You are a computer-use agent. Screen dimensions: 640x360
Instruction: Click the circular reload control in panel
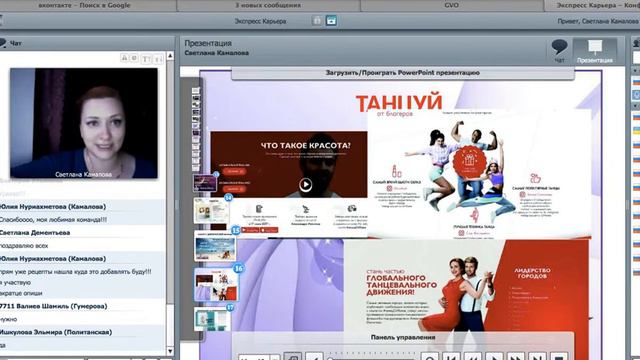(x=430, y=357)
